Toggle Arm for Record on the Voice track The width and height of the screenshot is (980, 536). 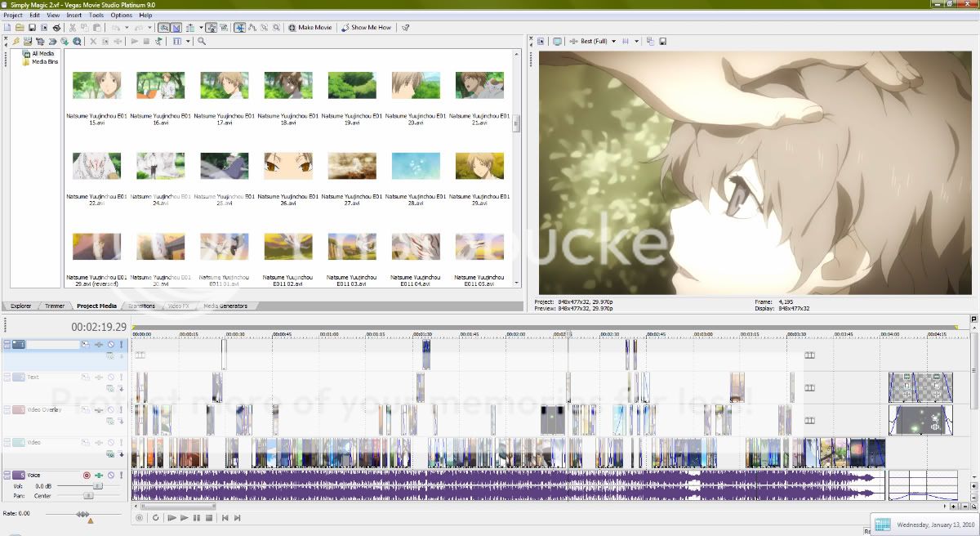87,476
